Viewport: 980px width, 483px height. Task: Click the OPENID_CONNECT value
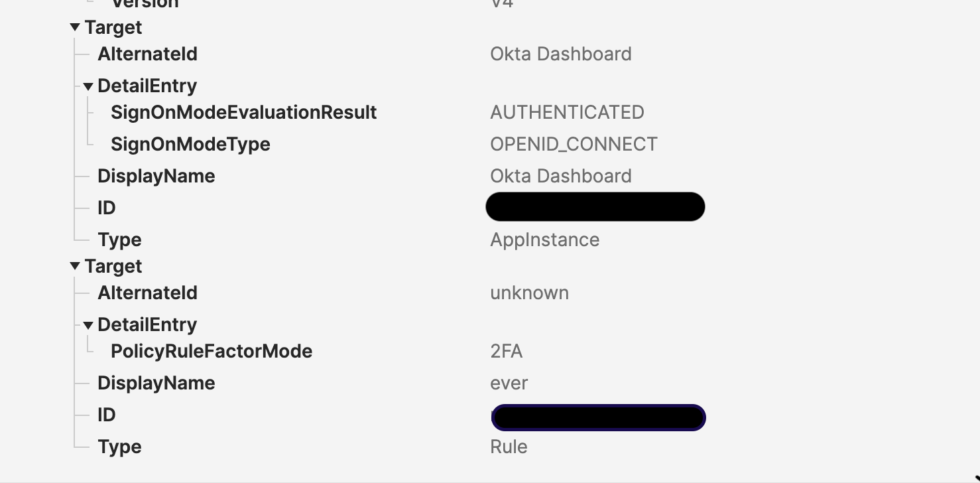pos(574,144)
